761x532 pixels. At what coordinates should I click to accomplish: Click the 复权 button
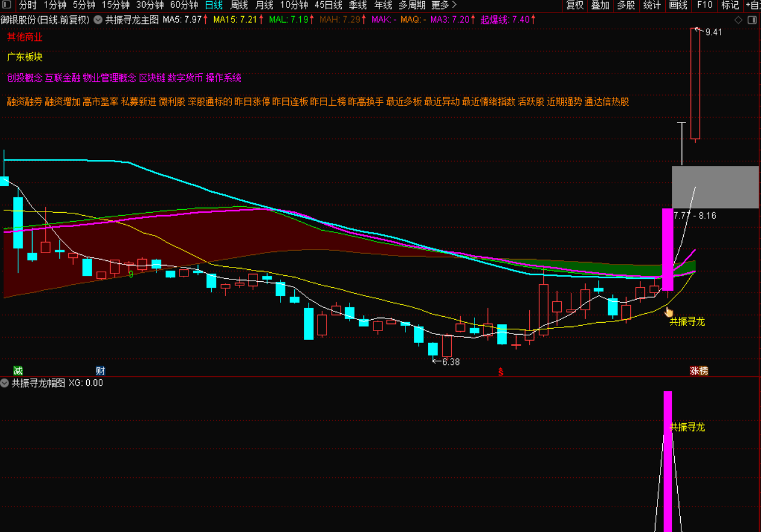click(x=575, y=5)
